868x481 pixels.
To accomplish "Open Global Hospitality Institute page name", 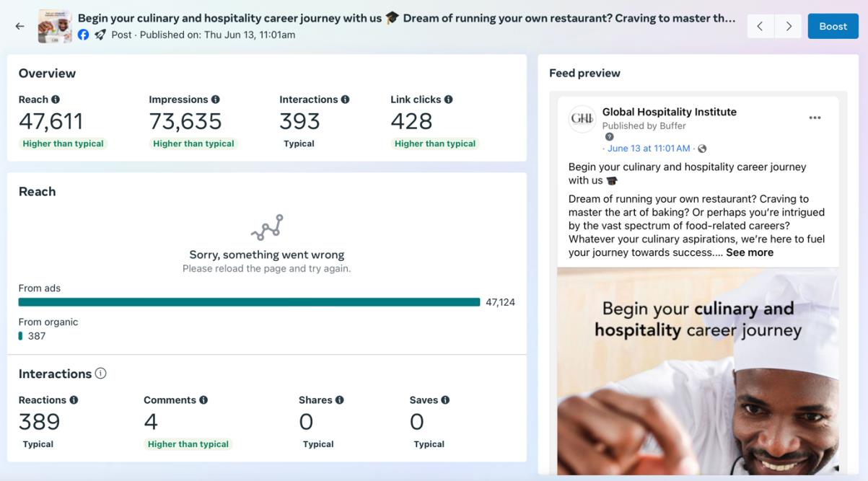I will pyautogui.click(x=669, y=112).
